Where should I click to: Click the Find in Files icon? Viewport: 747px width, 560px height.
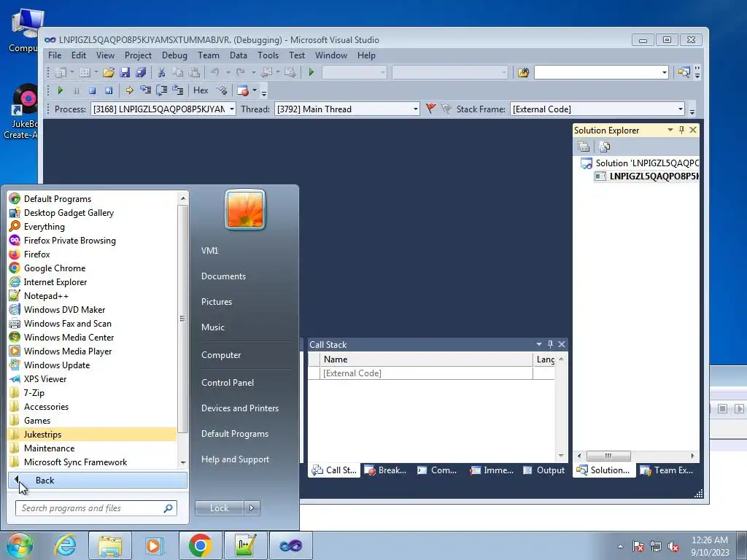[523, 72]
